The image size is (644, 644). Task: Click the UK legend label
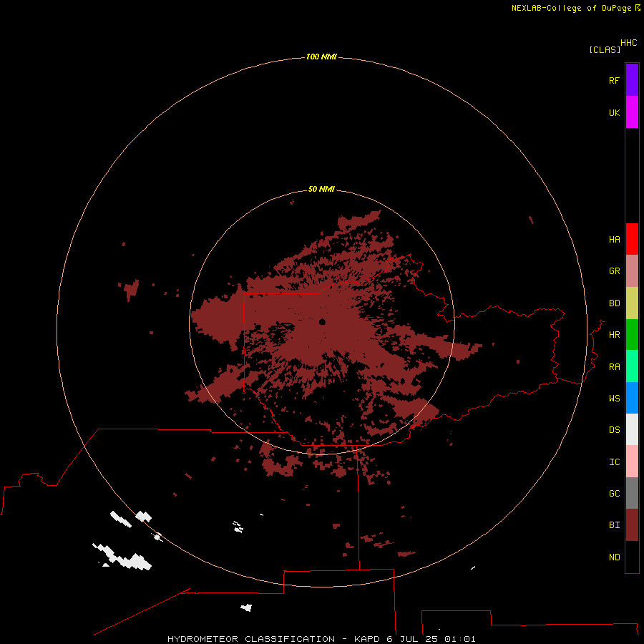point(615,112)
